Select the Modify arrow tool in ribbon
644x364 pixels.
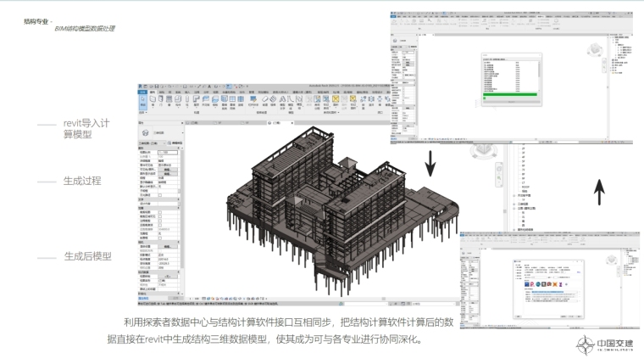click(142, 101)
